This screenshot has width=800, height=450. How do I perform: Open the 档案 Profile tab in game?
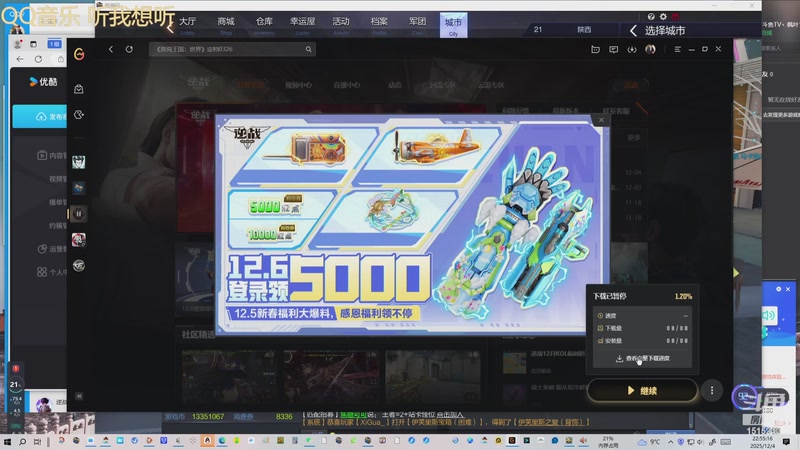379,24
